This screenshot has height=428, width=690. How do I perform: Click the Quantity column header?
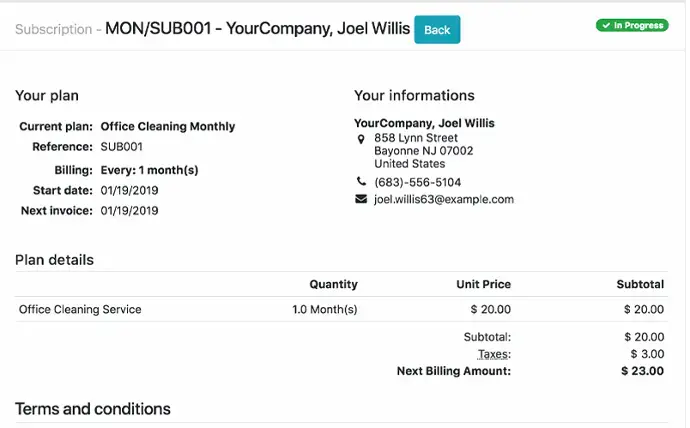[x=333, y=285]
